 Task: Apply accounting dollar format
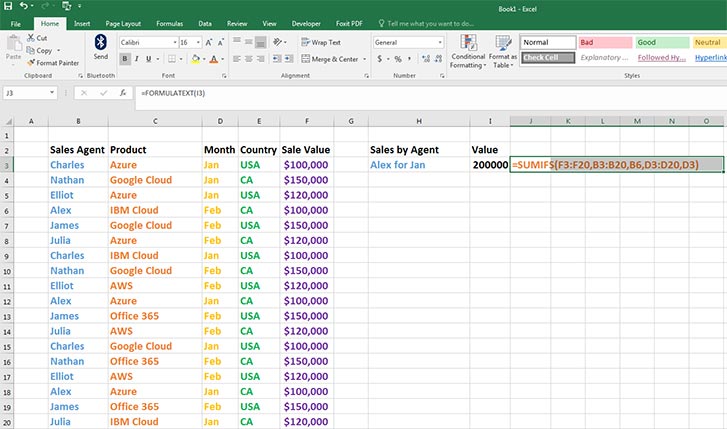click(x=380, y=59)
